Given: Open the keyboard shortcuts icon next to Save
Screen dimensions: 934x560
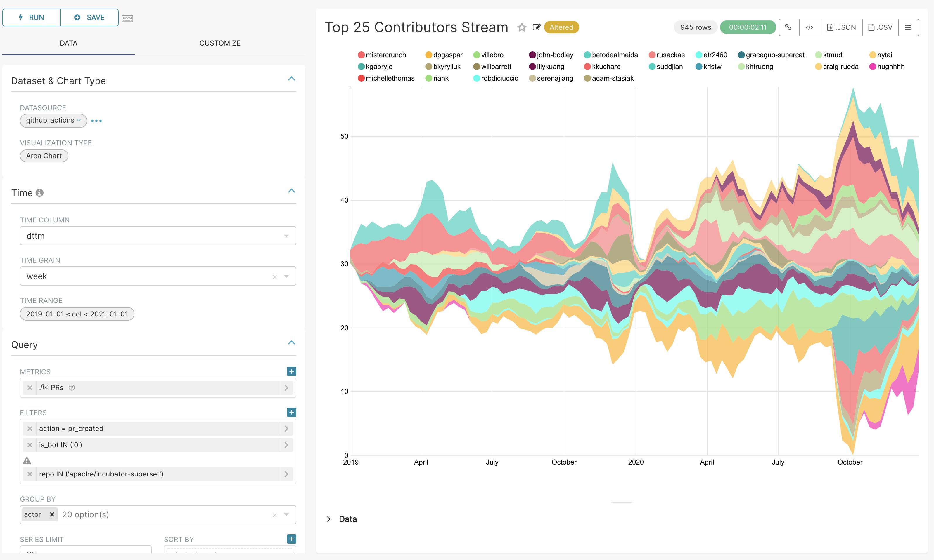Looking at the screenshot, I should [x=127, y=18].
